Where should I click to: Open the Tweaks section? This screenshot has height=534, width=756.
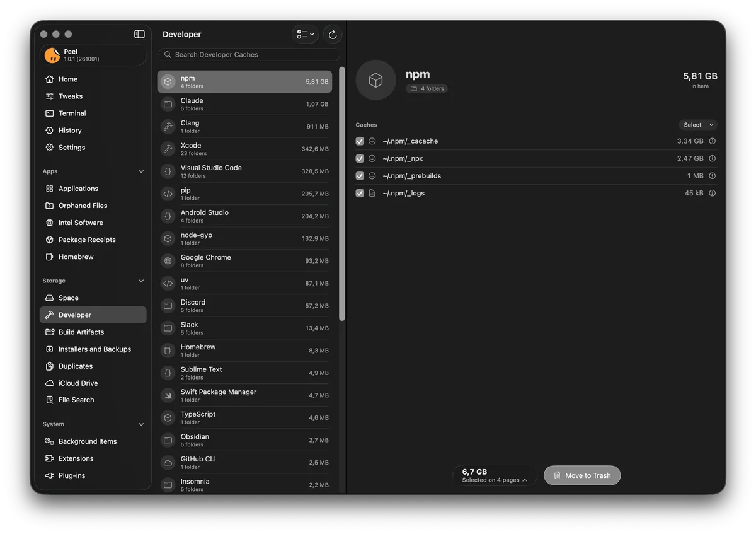pos(93,96)
